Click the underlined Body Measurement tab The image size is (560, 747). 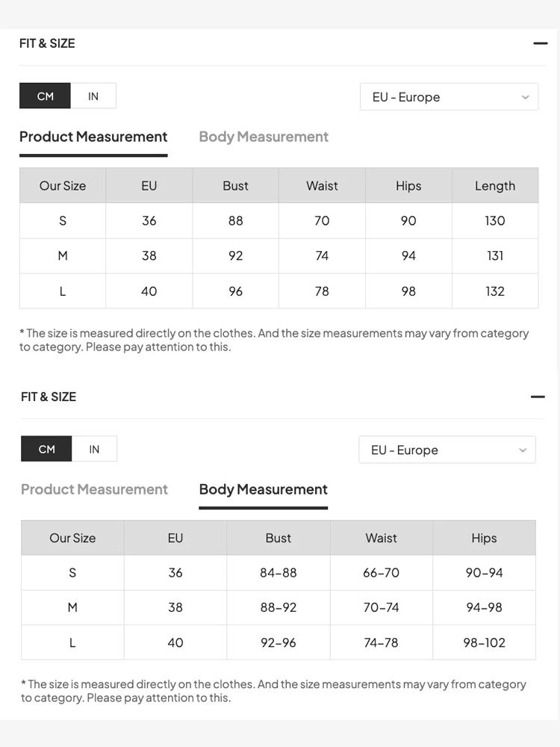point(263,489)
